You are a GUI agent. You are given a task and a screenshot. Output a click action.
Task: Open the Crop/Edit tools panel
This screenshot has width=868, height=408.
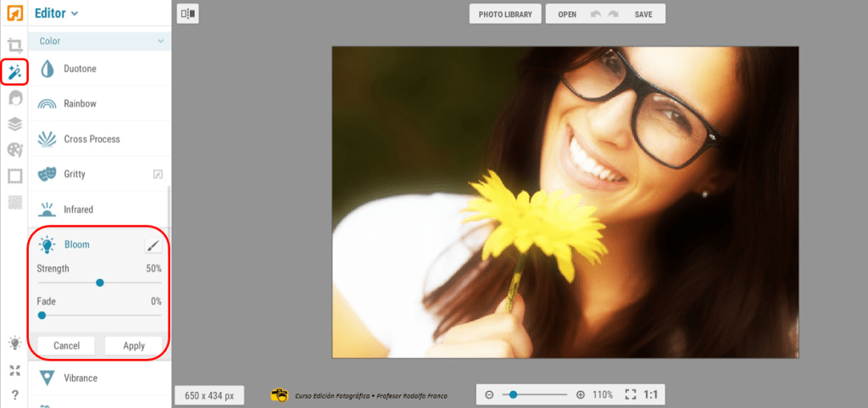click(x=14, y=46)
